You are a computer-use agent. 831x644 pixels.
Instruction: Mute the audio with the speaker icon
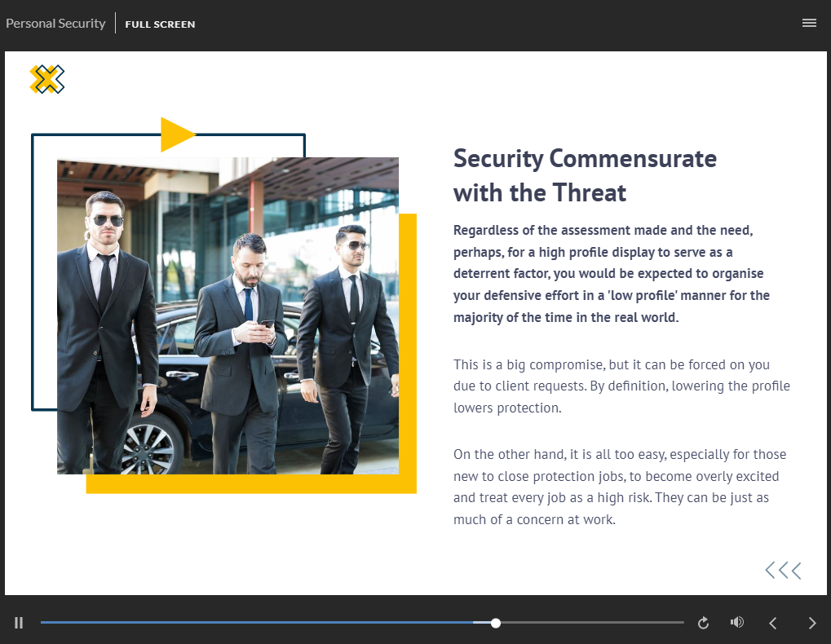[737, 623]
